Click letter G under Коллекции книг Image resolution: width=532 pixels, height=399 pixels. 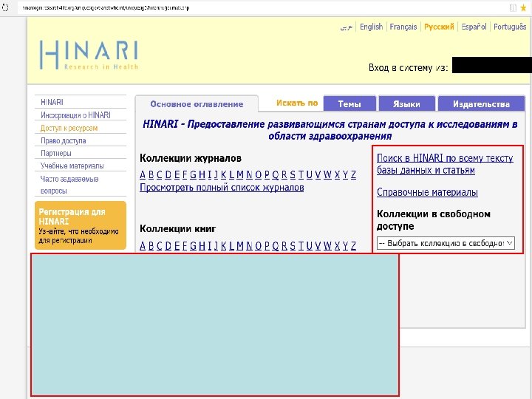193,245
